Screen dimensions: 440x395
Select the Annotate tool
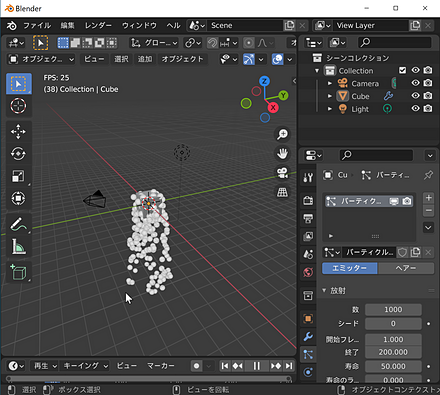19,224
